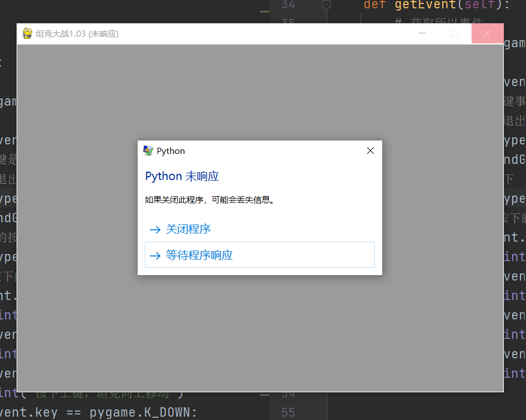Choose 等待程序响应 to wait

(x=259, y=255)
